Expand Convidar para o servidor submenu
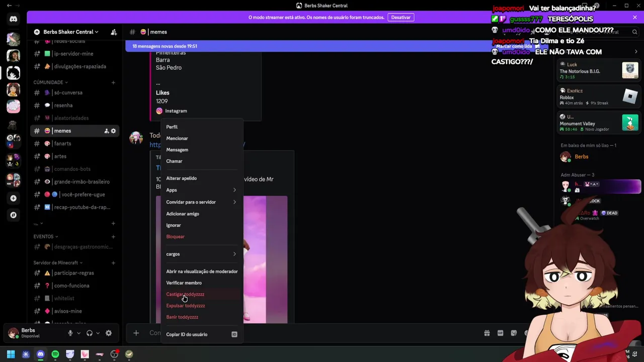 tap(201, 202)
